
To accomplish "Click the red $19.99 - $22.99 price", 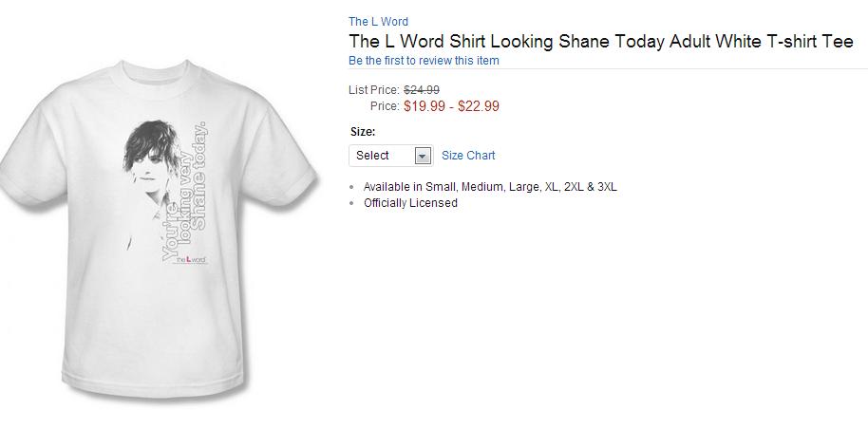I will pyautogui.click(x=451, y=106).
